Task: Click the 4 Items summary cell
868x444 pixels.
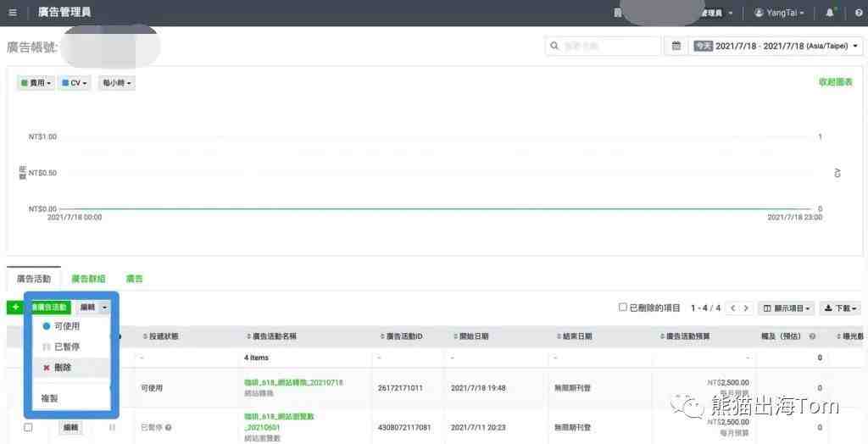Action: pos(256,358)
